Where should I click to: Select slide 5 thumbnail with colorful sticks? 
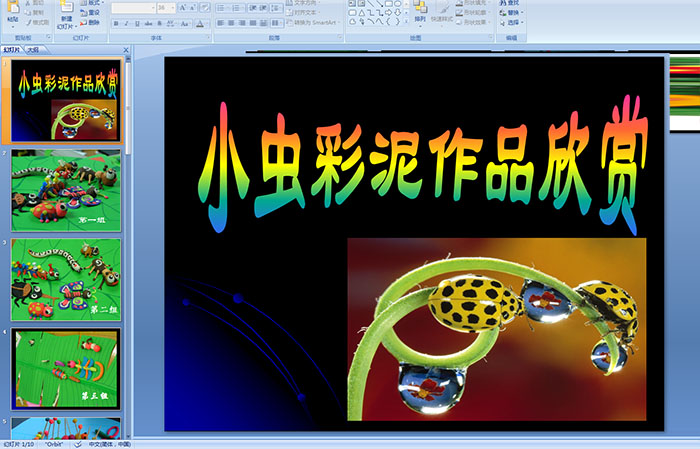66,428
